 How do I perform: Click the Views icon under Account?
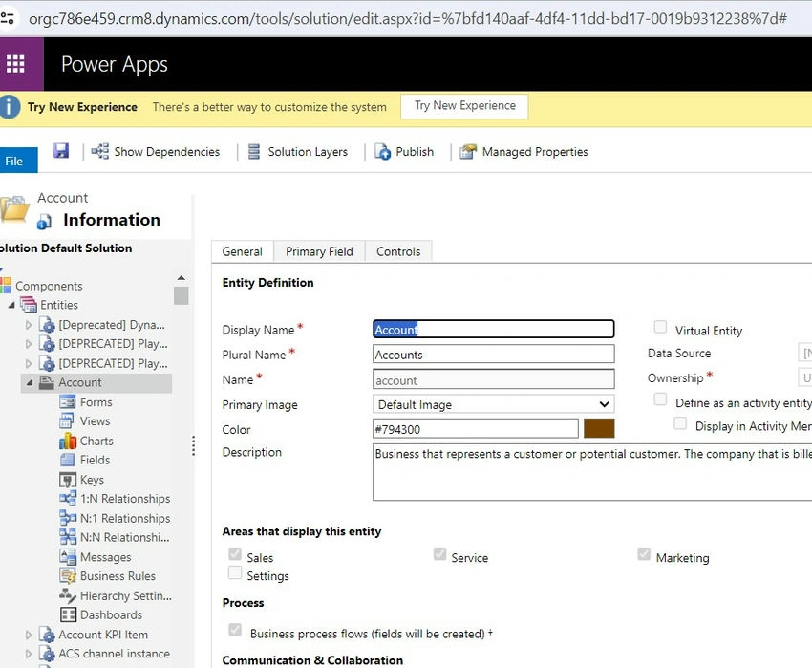(x=67, y=420)
